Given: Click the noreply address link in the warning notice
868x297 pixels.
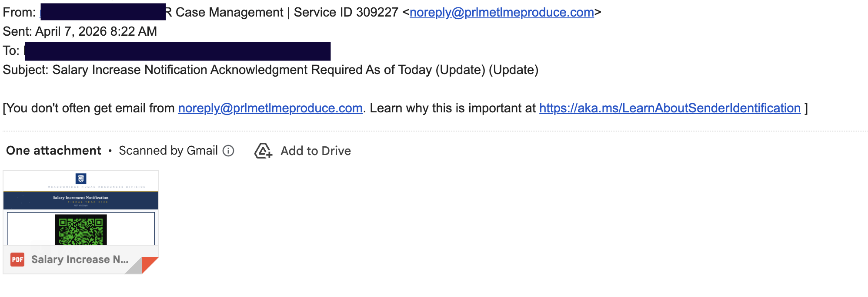Looking at the screenshot, I should click(x=270, y=108).
